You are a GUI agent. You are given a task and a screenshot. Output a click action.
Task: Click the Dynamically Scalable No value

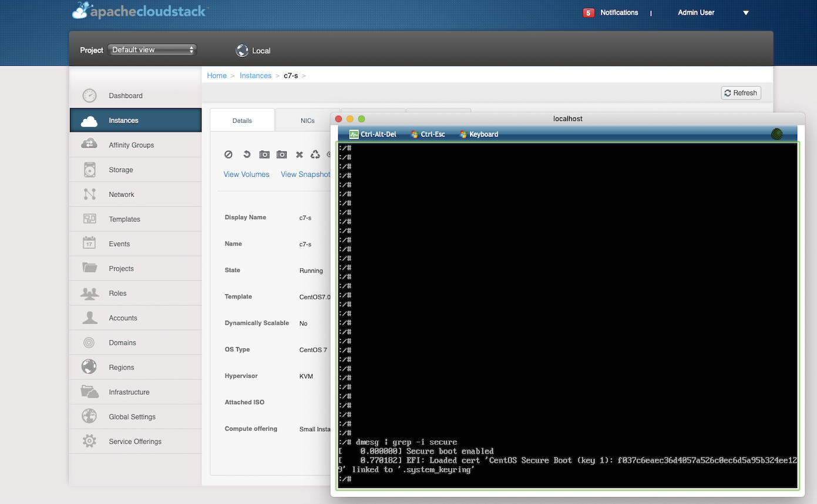click(304, 324)
